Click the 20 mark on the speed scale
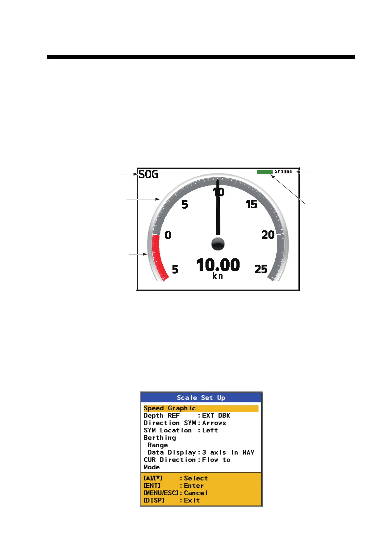Viewport: 392px width, 555px height. (268, 235)
